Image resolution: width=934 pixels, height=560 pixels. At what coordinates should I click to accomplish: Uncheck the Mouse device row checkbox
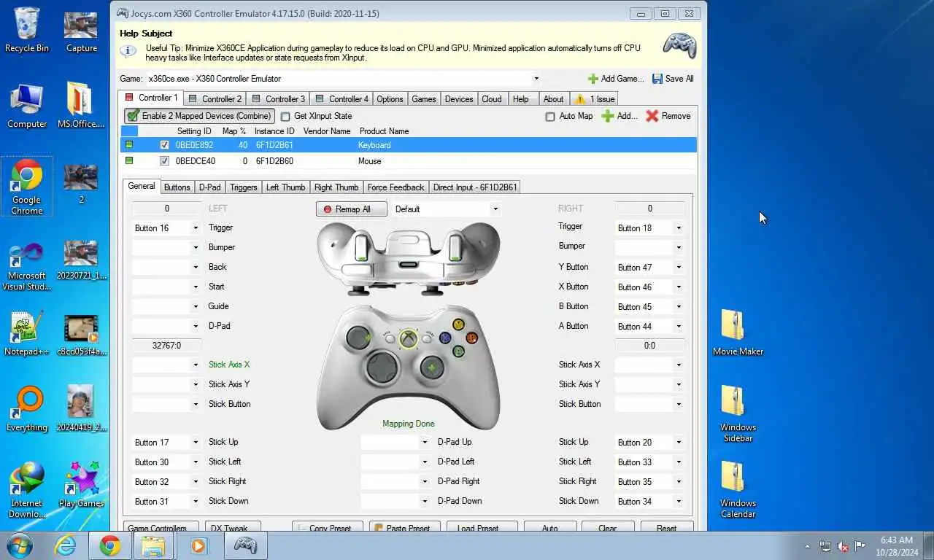pos(164,161)
